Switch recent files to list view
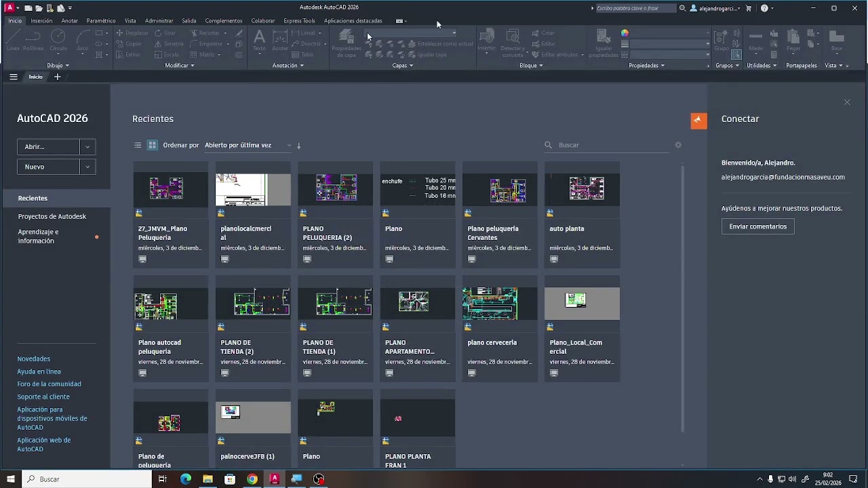Screen dimensions: 868x488 coord(138,145)
